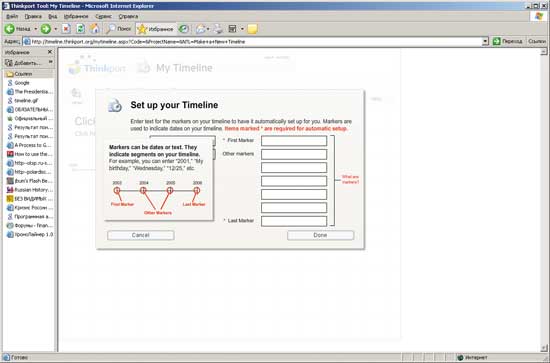Open the jbum's Flash Be... favorite
This screenshot has height=363, width=550.
pos(30,181)
